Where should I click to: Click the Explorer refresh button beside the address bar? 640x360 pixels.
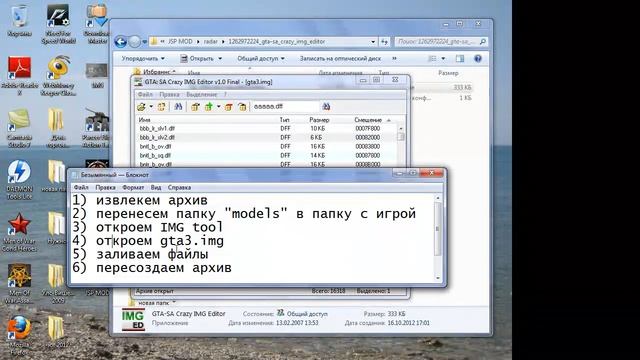pos(384,42)
